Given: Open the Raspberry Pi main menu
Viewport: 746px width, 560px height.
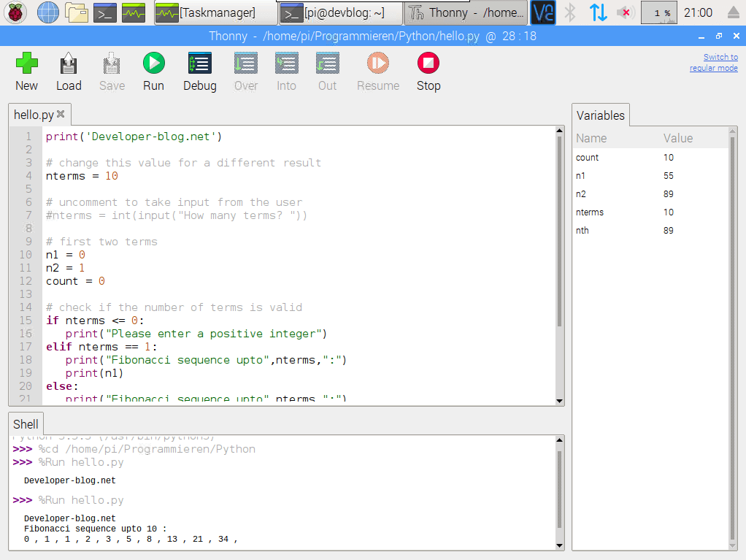Looking at the screenshot, I should (x=16, y=12).
